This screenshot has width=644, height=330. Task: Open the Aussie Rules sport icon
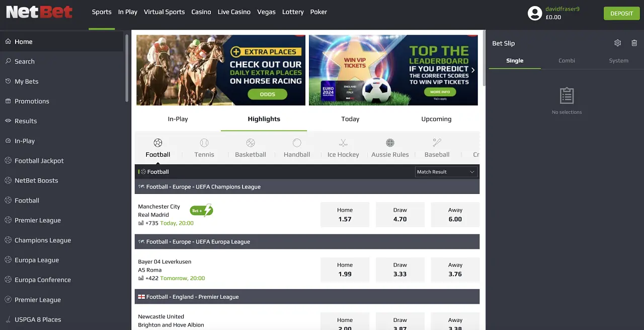390,143
